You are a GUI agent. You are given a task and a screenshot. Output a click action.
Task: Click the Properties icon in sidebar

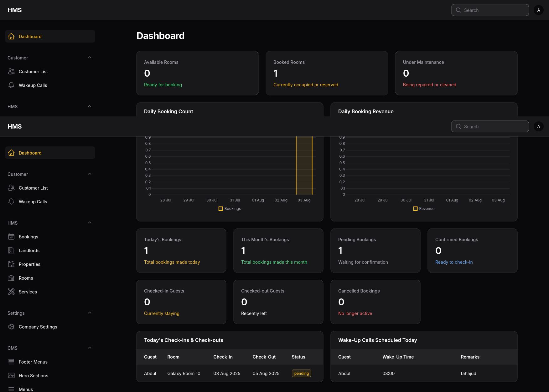click(x=11, y=264)
